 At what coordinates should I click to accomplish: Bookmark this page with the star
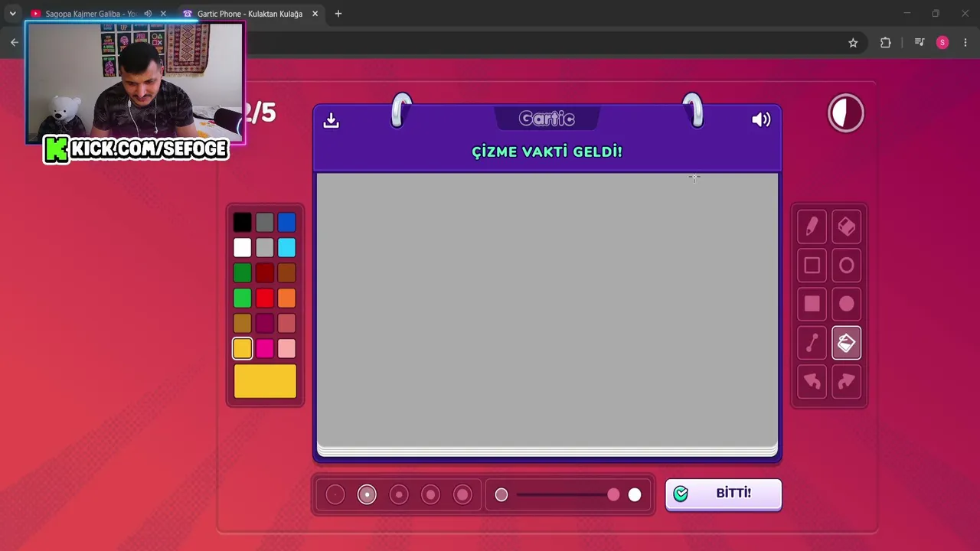(853, 43)
